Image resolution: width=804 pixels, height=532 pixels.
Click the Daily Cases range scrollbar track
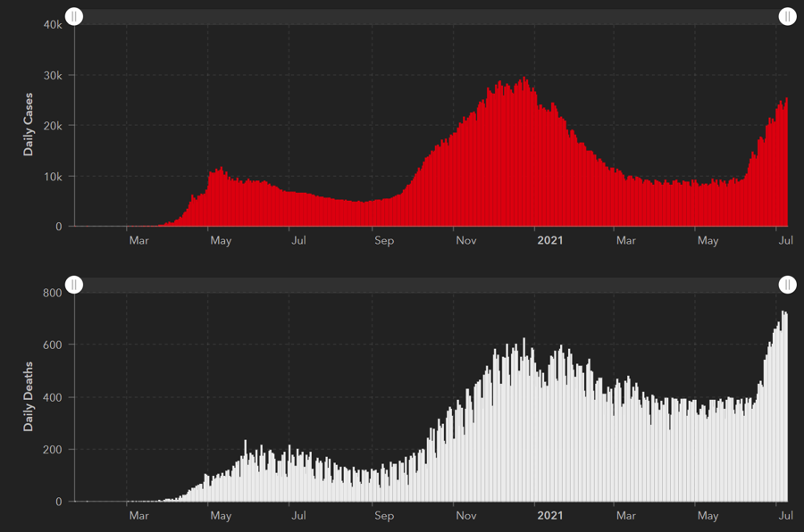[429, 17]
